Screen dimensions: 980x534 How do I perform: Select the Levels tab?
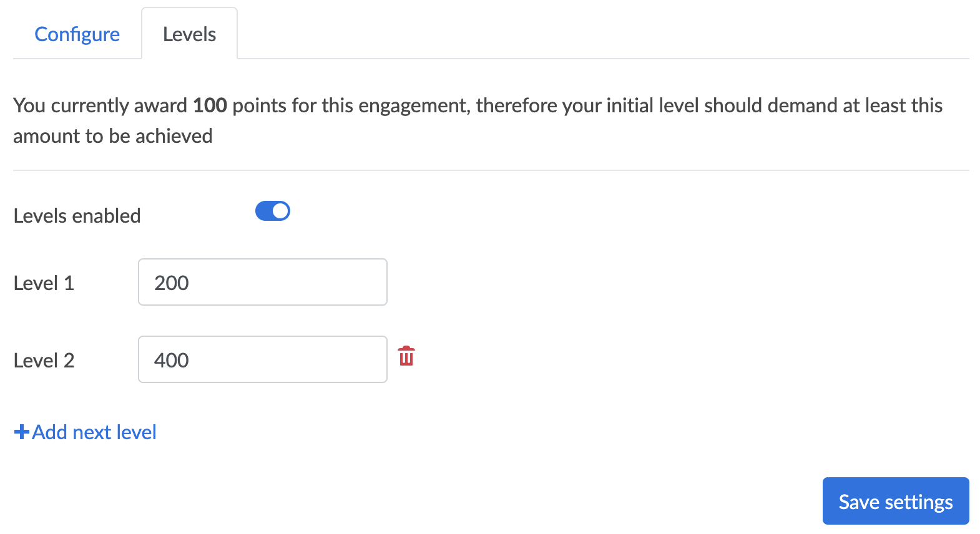(x=190, y=34)
